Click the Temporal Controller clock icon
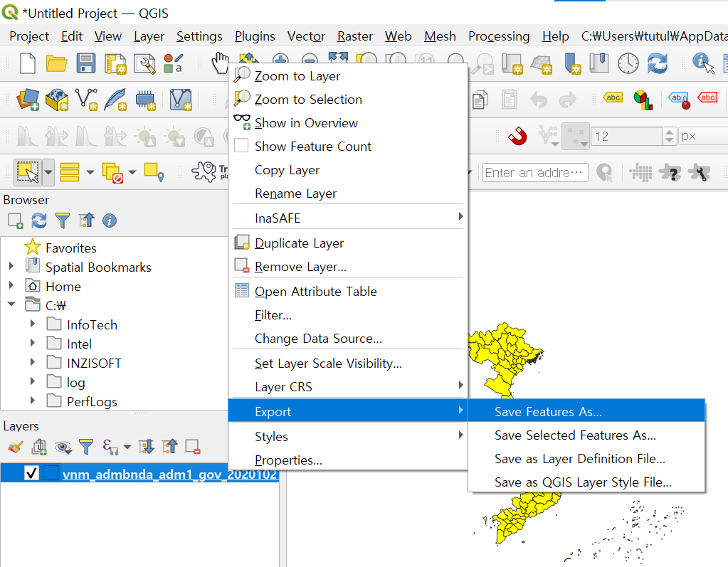The image size is (728, 567). click(x=628, y=63)
